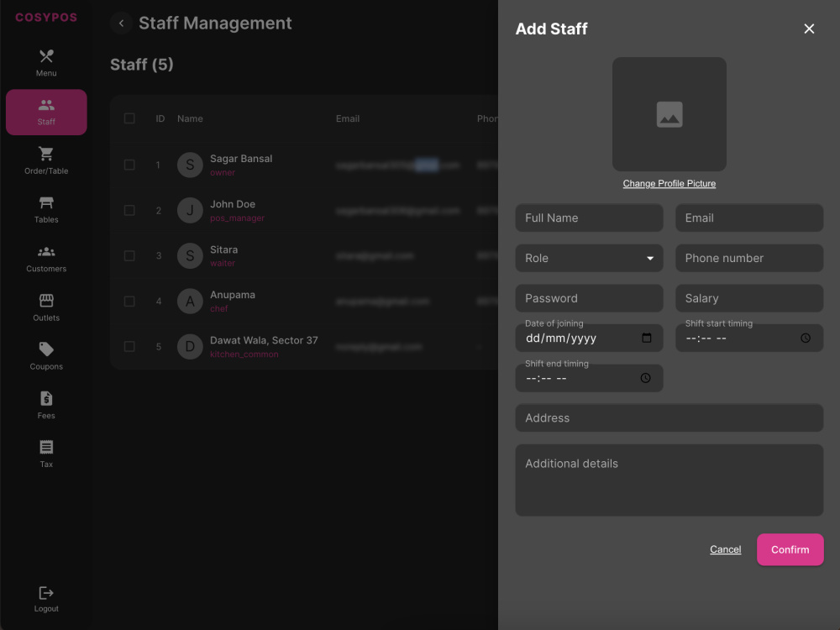Open the Menu section in sidebar
The height and width of the screenshot is (630, 840).
coord(46,63)
